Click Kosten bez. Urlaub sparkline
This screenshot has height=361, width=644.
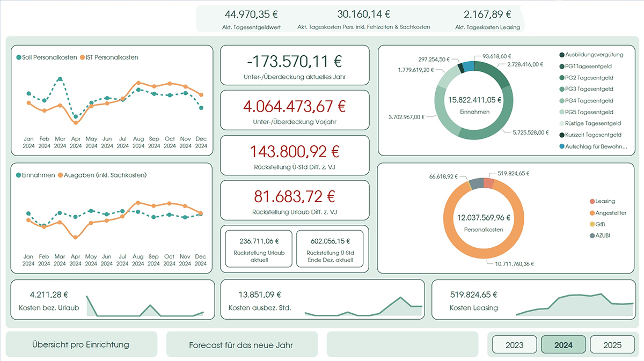[145, 306]
